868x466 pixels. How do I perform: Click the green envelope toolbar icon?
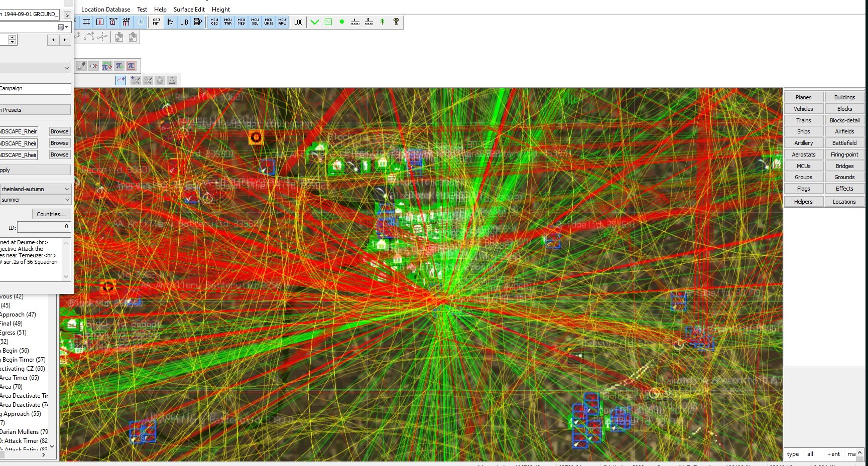click(x=328, y=22)
